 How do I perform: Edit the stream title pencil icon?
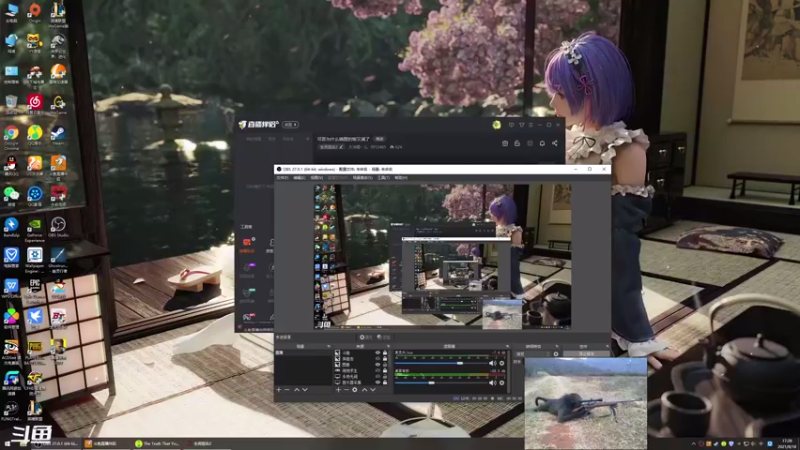pyautogui.click(x=341, y=147)
